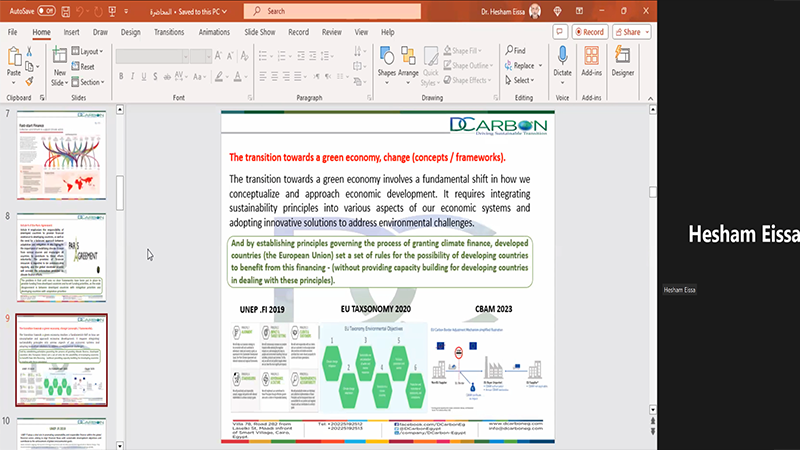Click the diamond premium icon
The image size is (800, 450).
557,11
